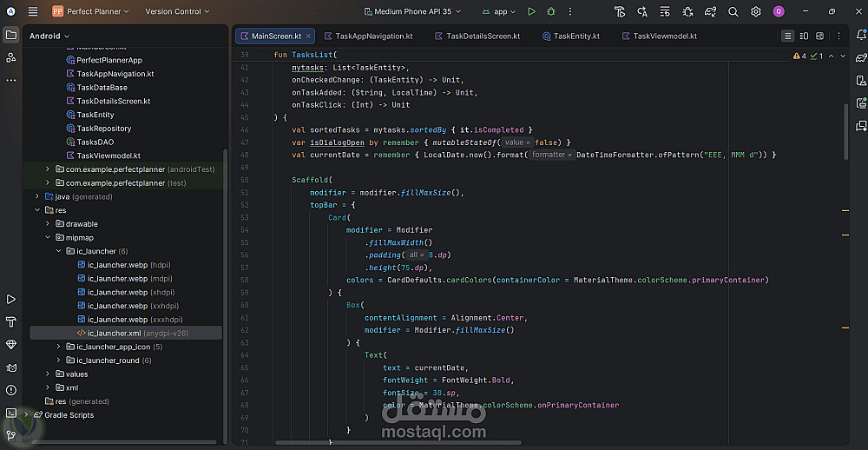The height and width of the screenshot is (450, 868).
Task: Open the hamburger main menu
Action: point(33,11)
